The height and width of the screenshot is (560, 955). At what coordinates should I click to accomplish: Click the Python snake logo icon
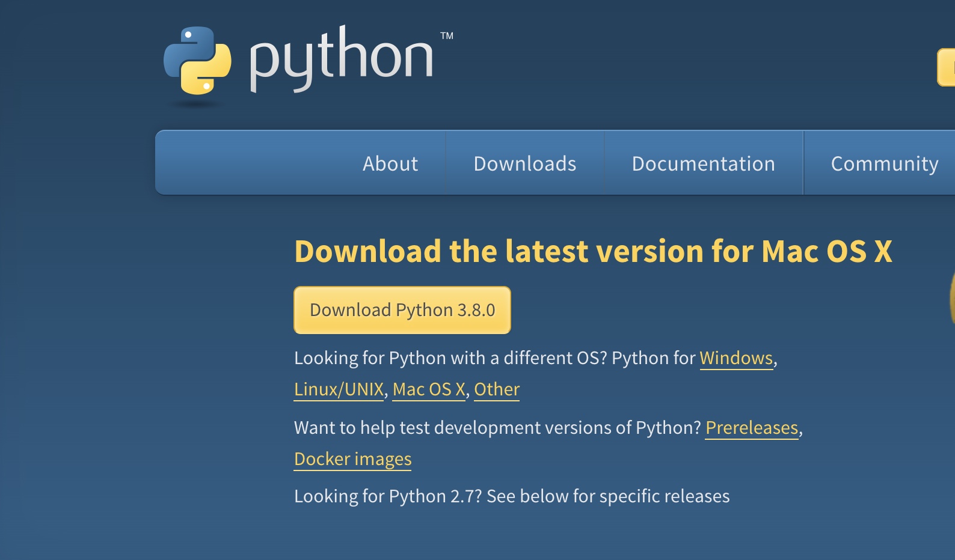[197, 61]
